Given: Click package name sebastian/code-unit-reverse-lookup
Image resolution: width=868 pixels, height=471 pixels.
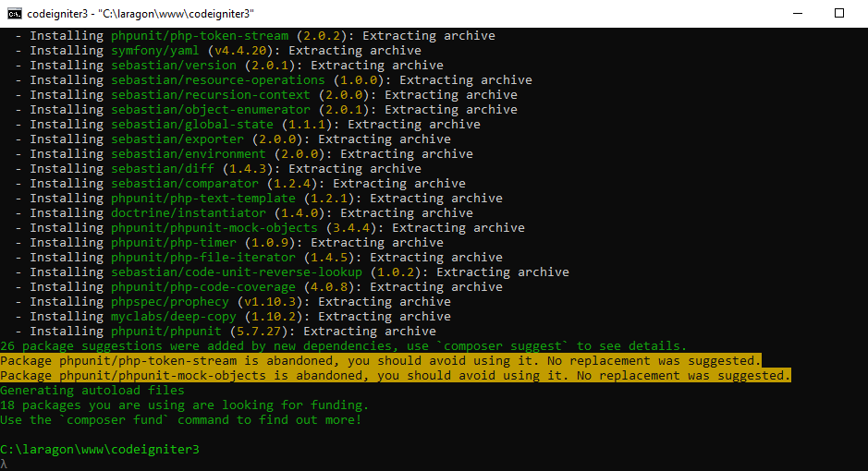Looking at the screenshot, I should (237, 272).
